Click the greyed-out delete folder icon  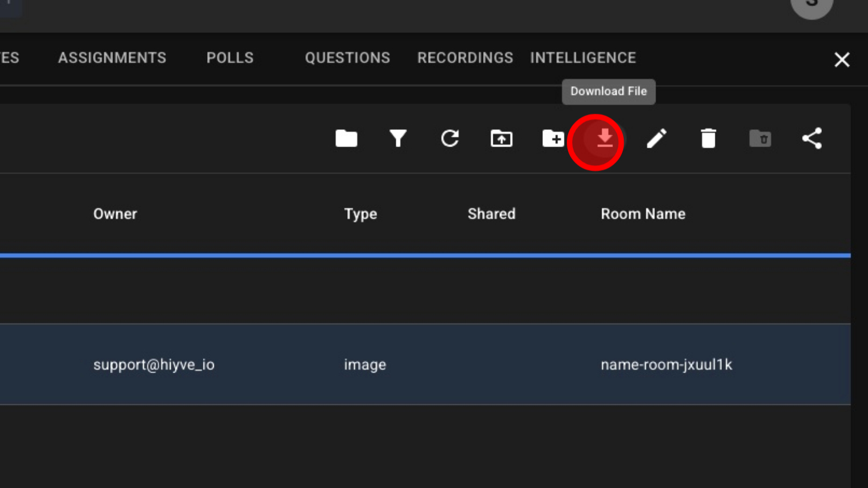tap(760, 139)
